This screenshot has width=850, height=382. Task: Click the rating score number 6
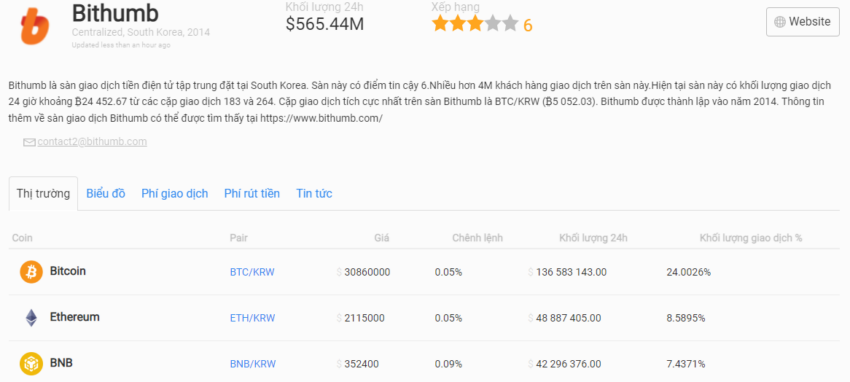pyautogui.click(x=527, y=25)
